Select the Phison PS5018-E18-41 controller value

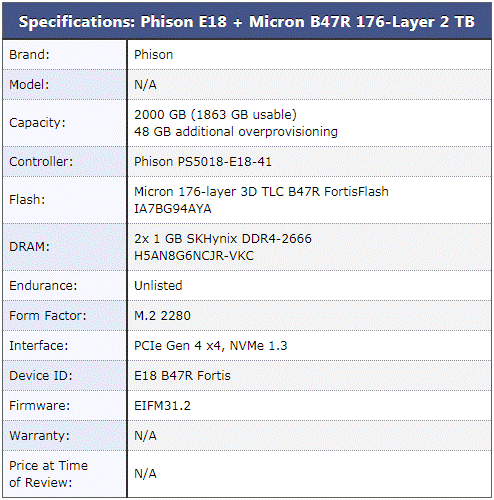pyautogui.click(x=203, y=162)
